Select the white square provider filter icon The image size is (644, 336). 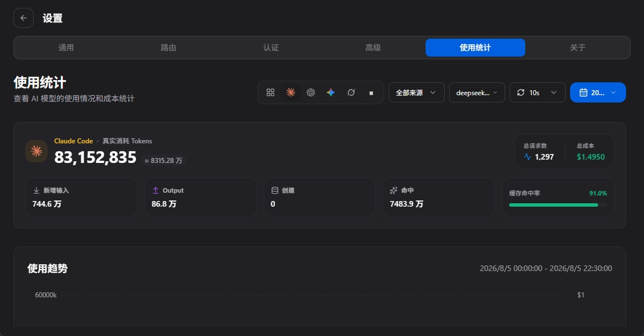(371, 93)
